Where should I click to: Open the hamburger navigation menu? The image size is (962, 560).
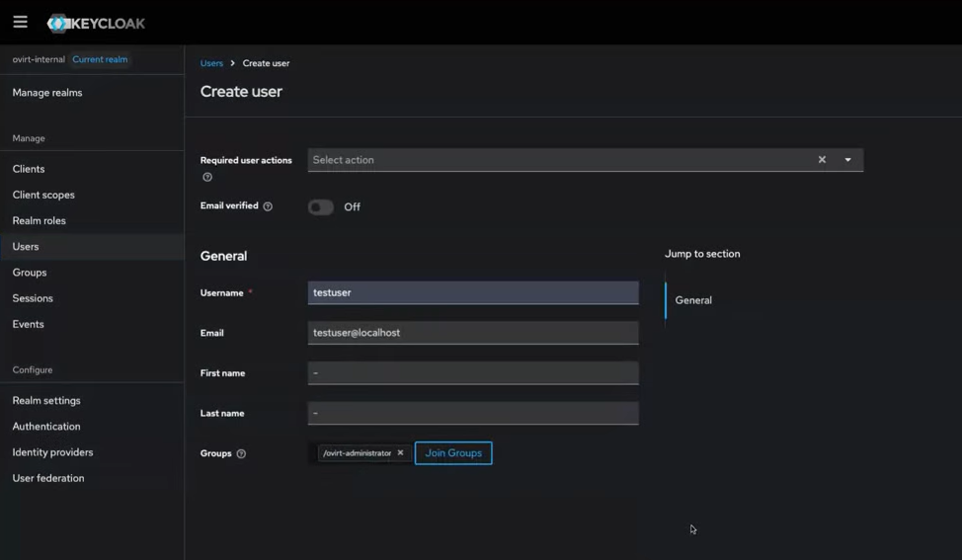tap(20, 22)
